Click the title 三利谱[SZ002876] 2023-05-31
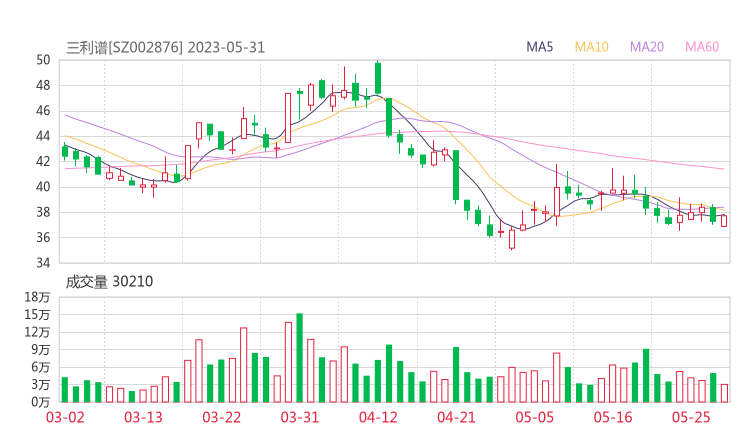740x440 pixels. click(165, 48)
